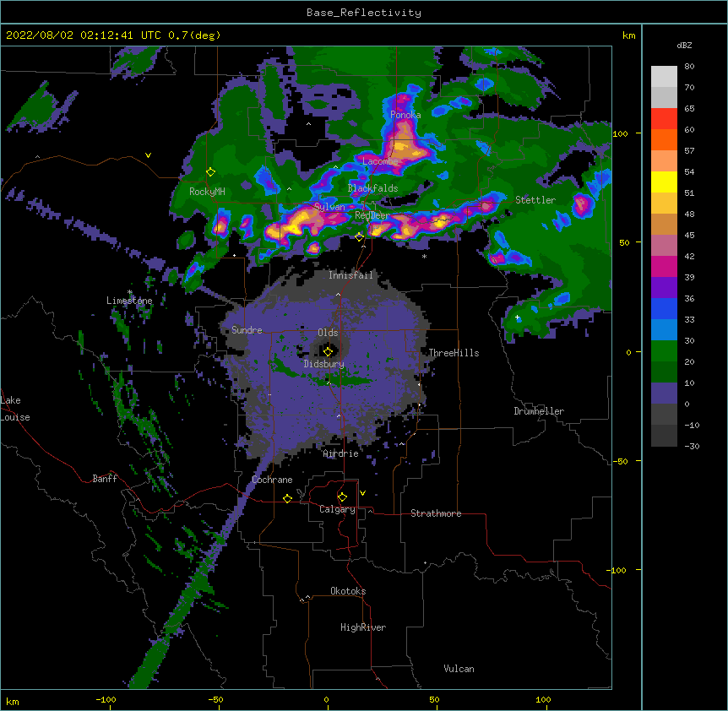The image size is (728, 711).
Task: Click the Innisfail city label
Action: [x=350, y=275]
